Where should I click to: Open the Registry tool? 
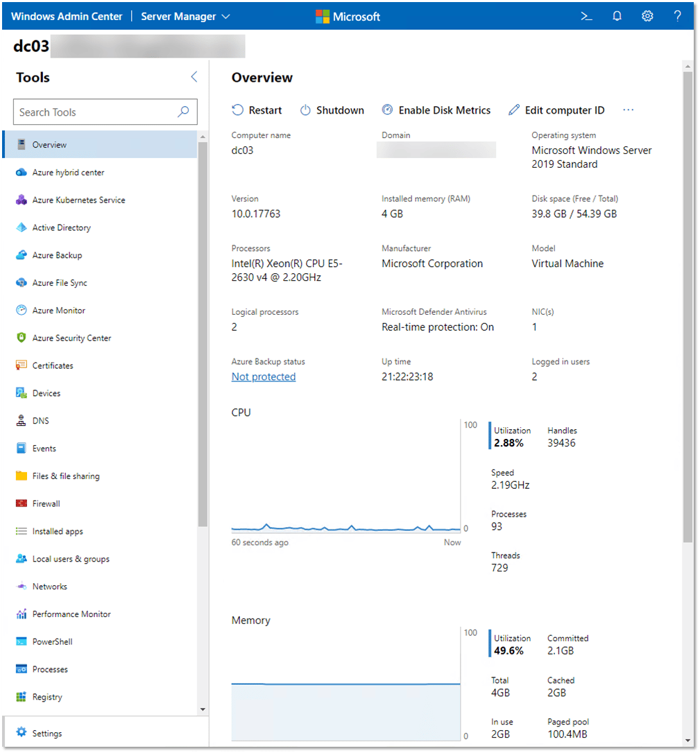click(100, 697)
